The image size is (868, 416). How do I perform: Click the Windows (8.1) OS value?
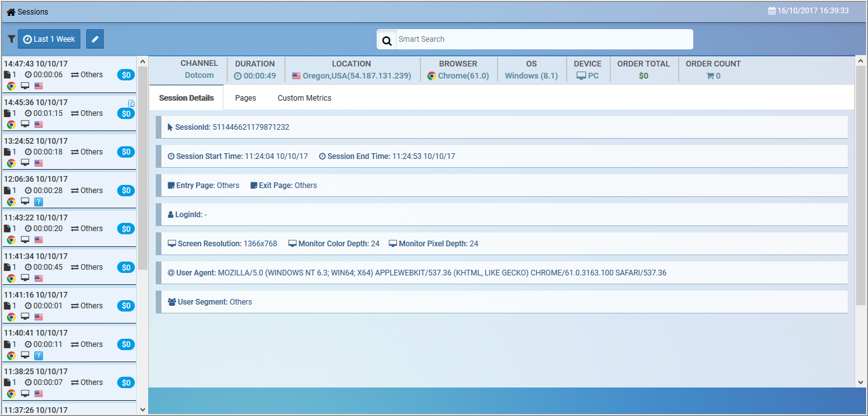coord(531,75)
